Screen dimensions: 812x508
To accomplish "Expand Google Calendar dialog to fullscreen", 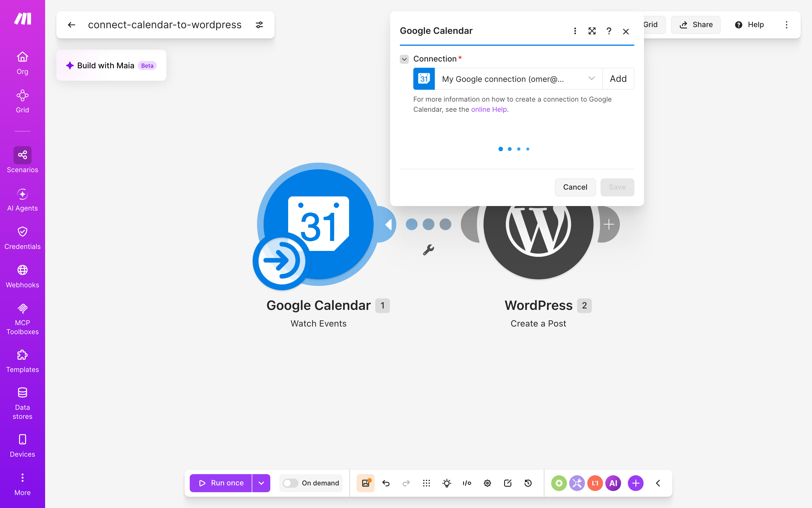I will (592, 31).
